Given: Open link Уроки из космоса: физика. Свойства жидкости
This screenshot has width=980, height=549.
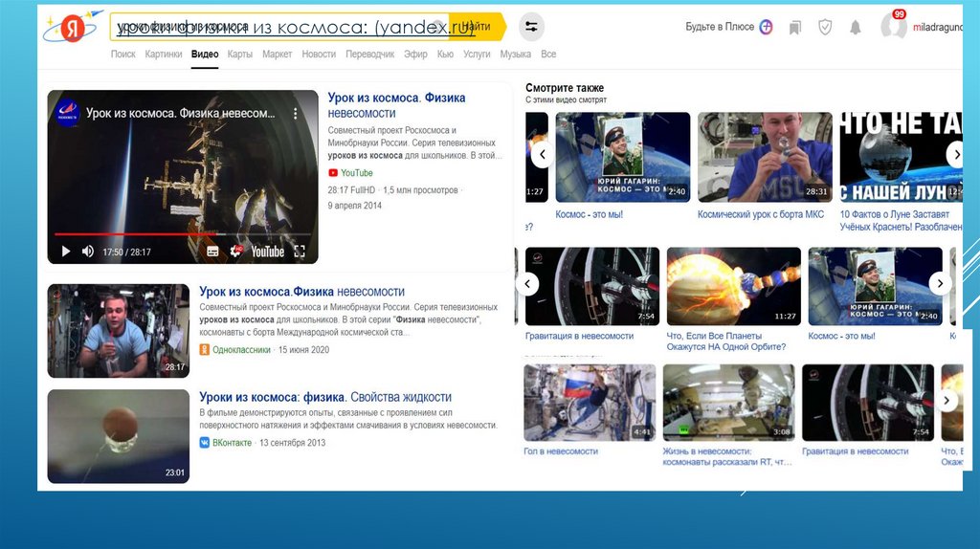Looking at the screenshot, I should pyautogui.click(x=324, y=397).
